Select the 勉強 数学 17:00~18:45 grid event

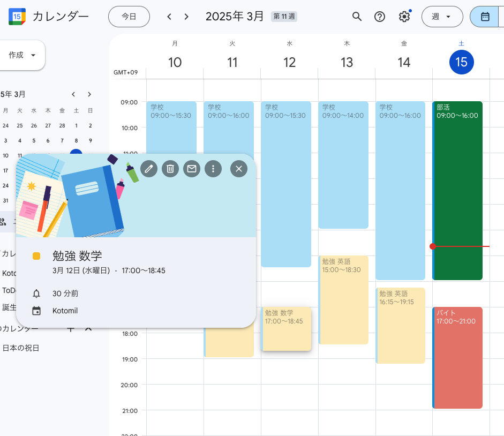(x=286, y=329)
